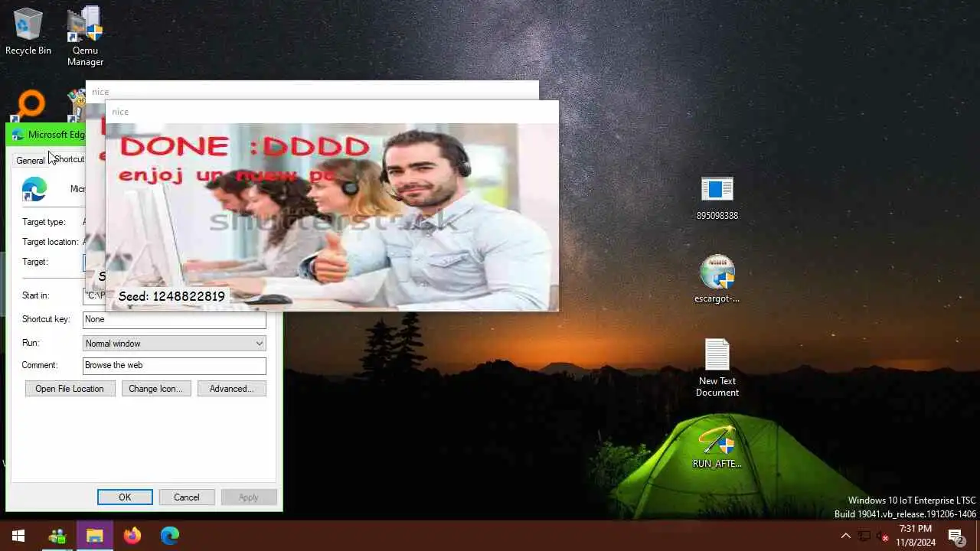Launch Firefox from the taskbar
980x551 pixels.
click(132, 536)
